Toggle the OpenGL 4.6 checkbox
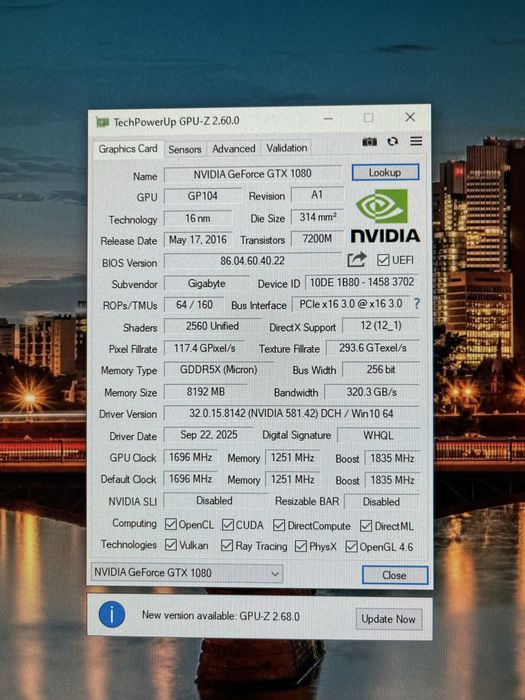The width and height of the screenshot is (525, 700). [x=351, y=546]
